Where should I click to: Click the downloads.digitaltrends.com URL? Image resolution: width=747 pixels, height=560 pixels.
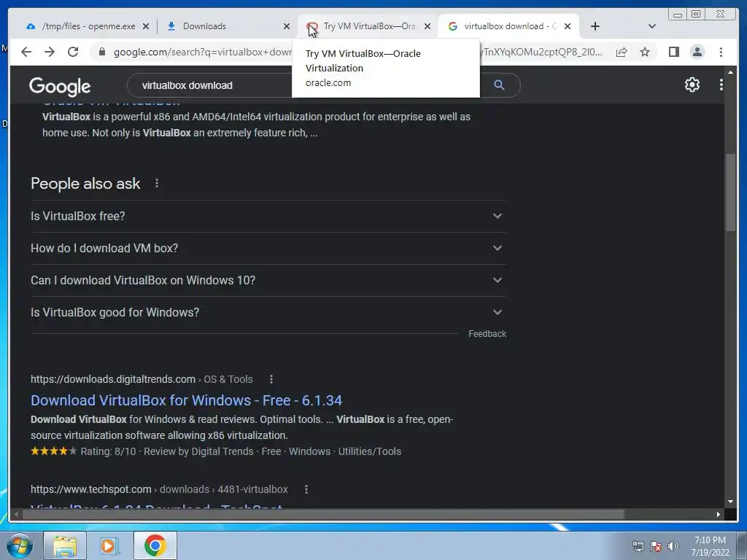click(x=113, y=379)
